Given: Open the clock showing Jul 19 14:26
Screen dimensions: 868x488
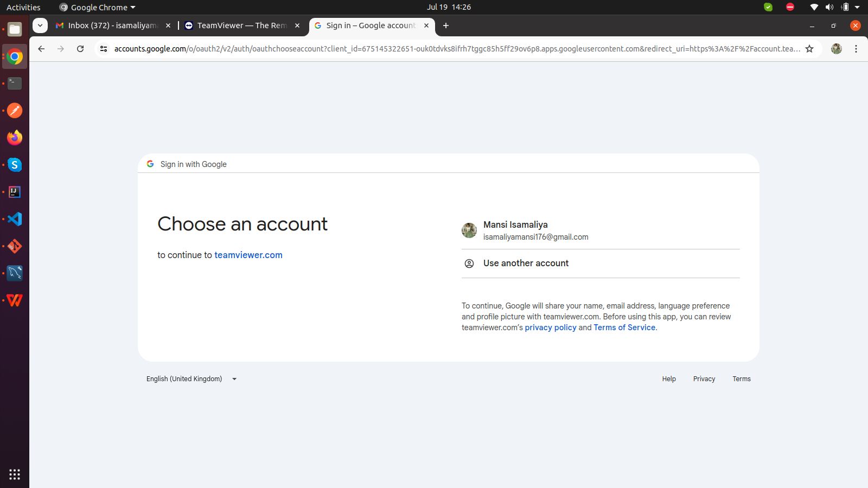Looking at the screenshot, I should 449,7.
